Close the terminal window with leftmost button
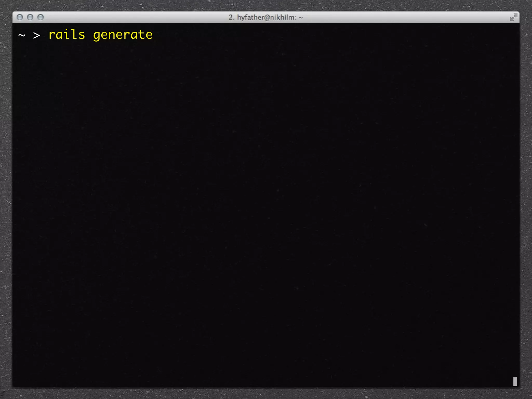Viewport: 532px width, 399px height. click(x=20, y=17)
